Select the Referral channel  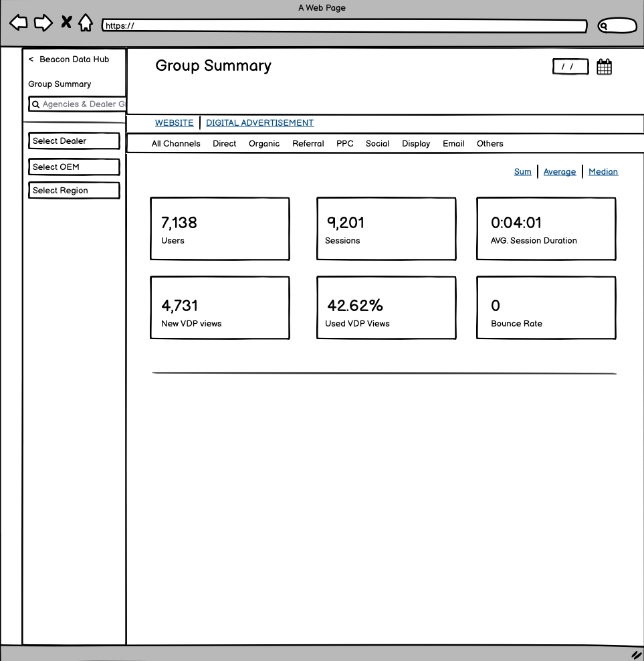pos(308,144)
